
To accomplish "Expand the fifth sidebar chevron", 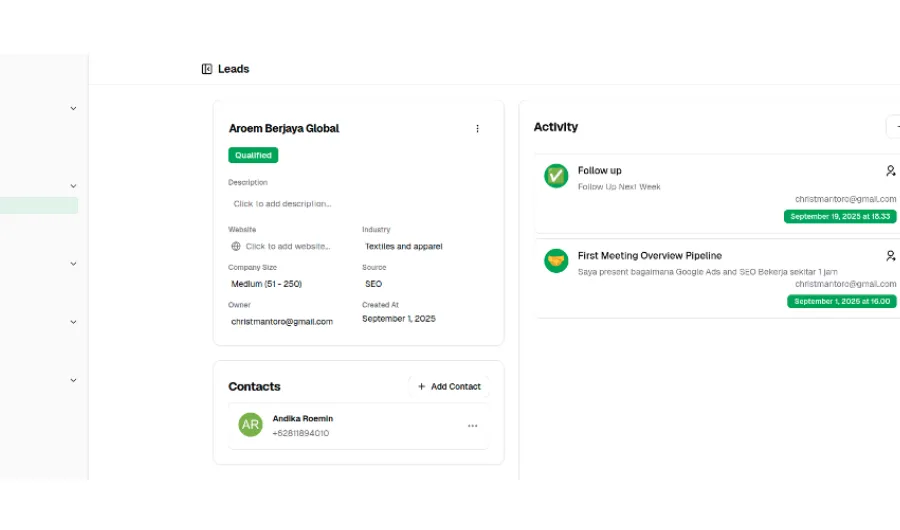I will [x=73, y=380].
